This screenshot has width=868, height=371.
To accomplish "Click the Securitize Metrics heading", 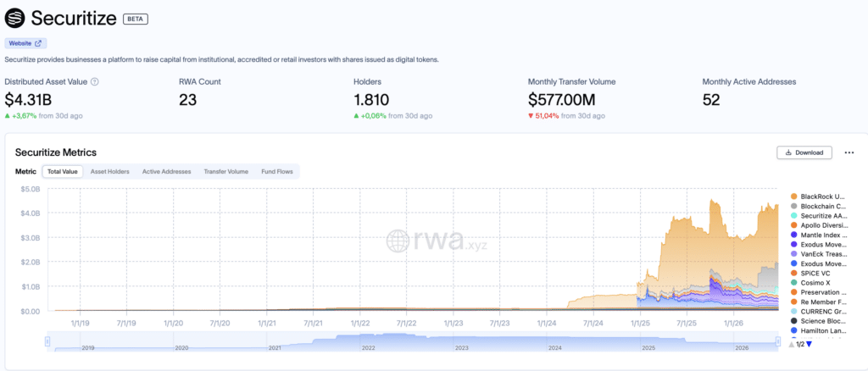I will pyautogui.click(x=56, y=152).
